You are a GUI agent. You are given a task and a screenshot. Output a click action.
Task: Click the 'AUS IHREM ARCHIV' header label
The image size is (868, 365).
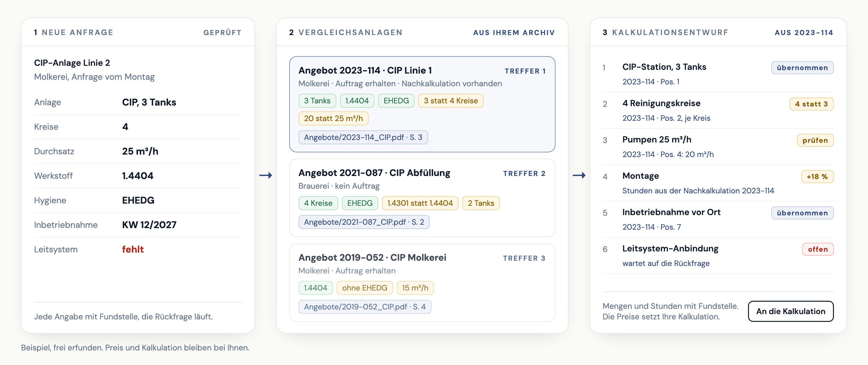click(x=514, y=32)
